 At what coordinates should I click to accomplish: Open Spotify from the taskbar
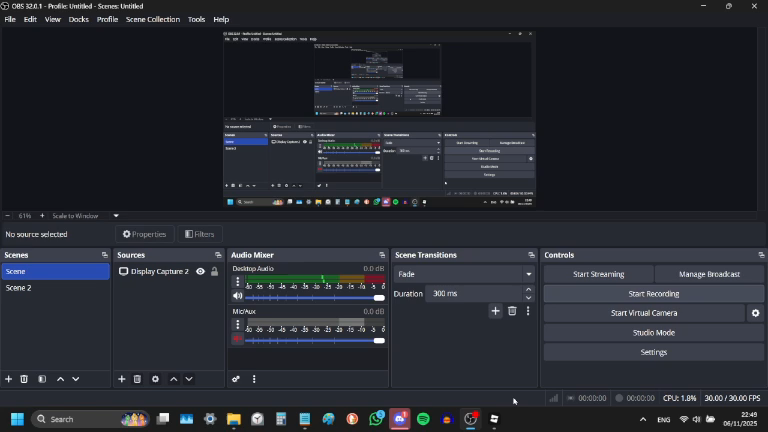coord(423,419)
